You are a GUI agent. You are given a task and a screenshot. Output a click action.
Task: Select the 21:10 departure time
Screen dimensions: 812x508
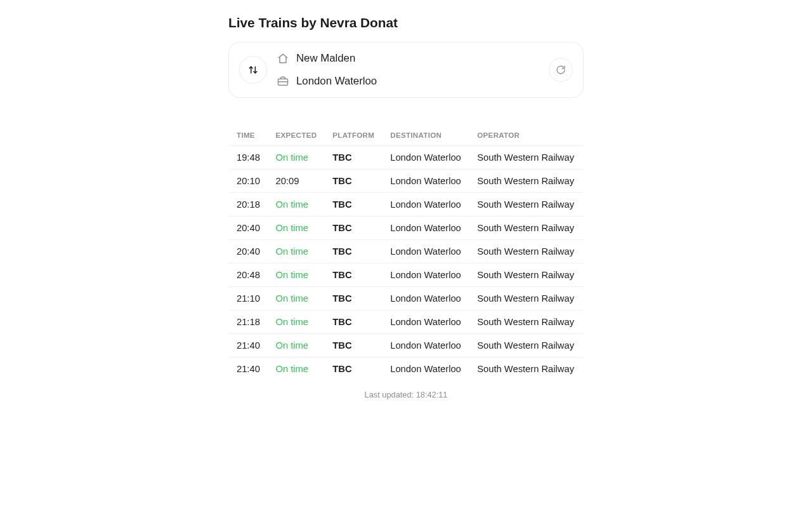(x=248, y=298)
